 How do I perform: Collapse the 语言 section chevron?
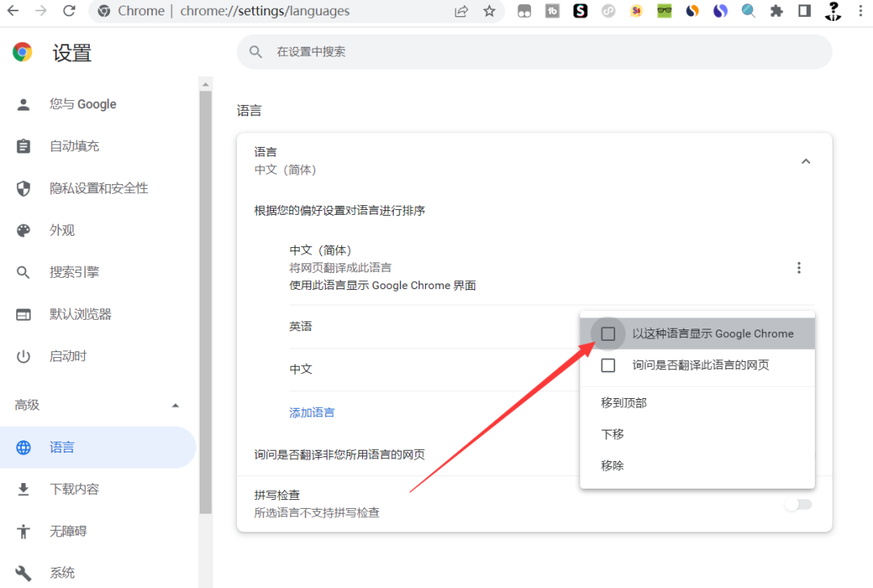806,161
